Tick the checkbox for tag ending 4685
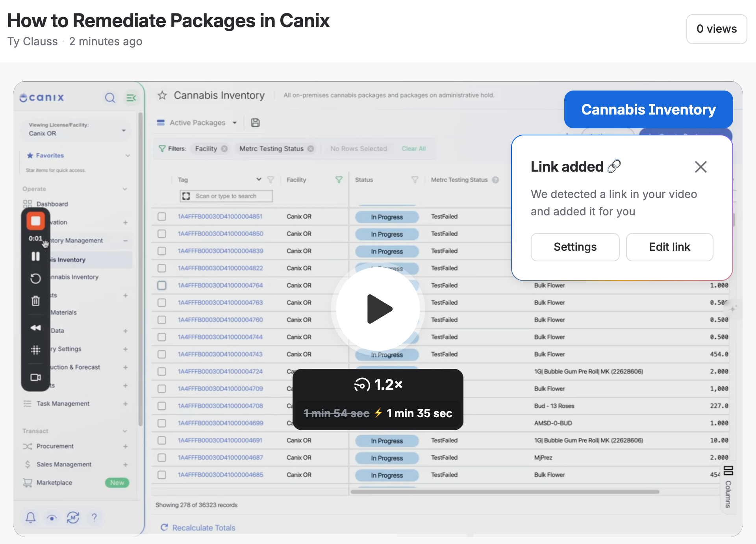Viewport: 756px width, 544px height. [161, 475]
